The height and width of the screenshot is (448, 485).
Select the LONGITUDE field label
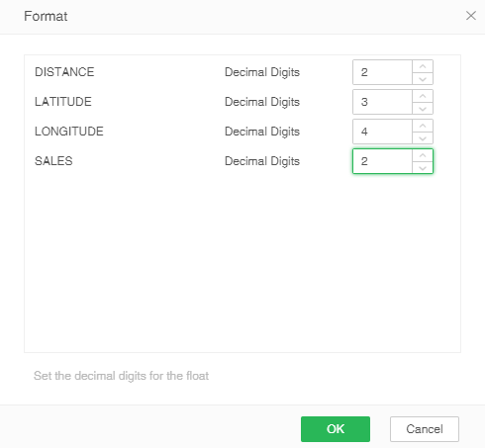[x=69, y=132]
